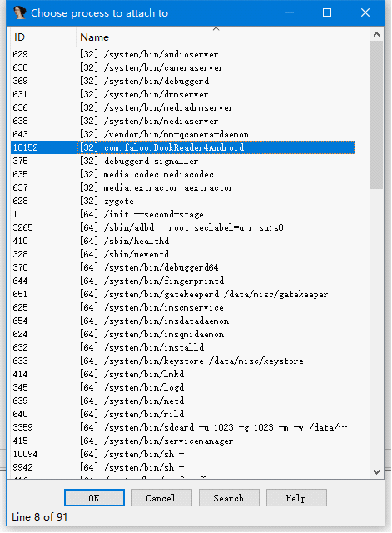Select process ID 10094 sh row
Screen dimensions: 392x533
183,454
